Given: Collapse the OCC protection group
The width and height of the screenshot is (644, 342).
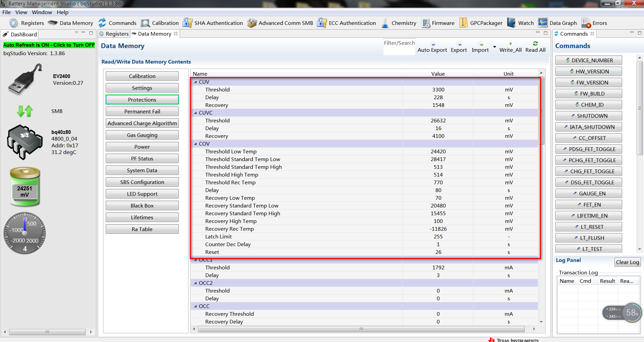Looking at the screenshot, I should pos(196,306).
